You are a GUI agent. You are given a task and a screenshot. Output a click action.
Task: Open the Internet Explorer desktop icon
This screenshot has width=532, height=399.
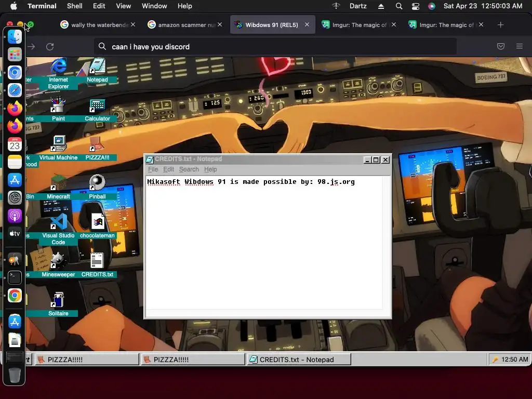(x=58, y=73)
